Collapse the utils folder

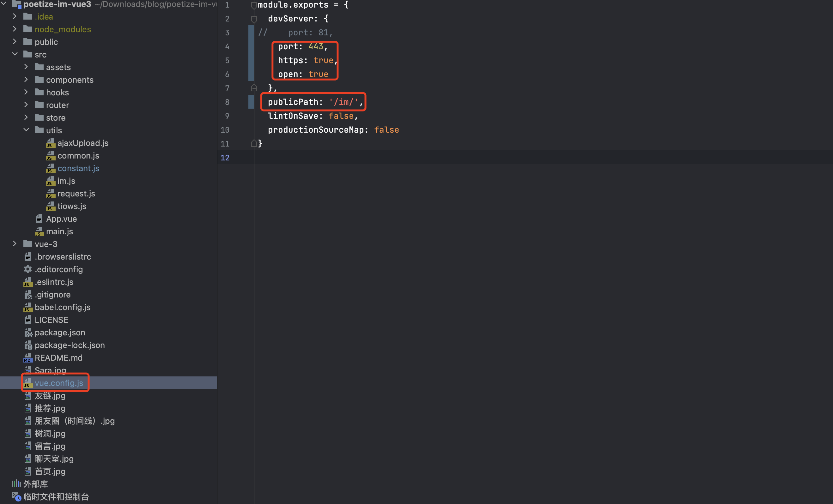pos(26,130)
